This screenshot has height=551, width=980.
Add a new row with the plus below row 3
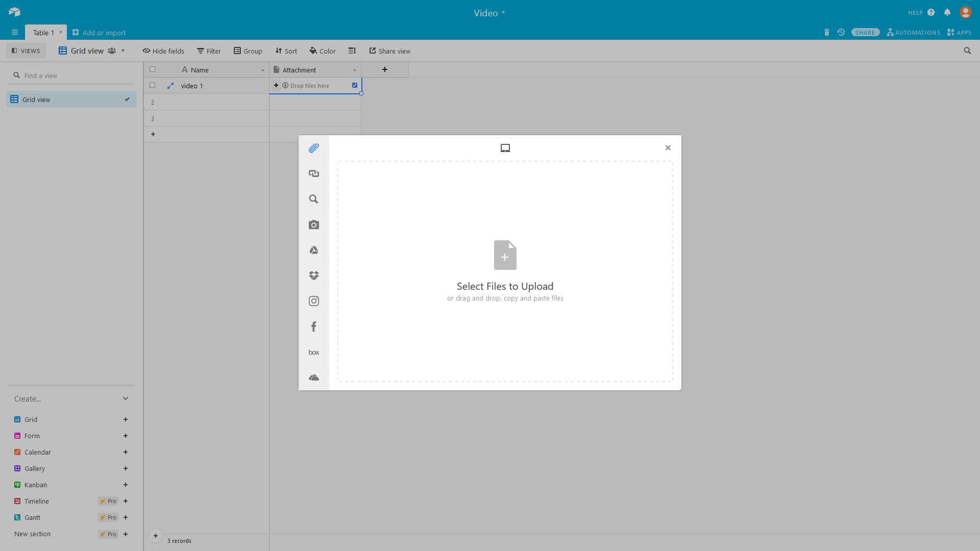[x=153, y=134]
